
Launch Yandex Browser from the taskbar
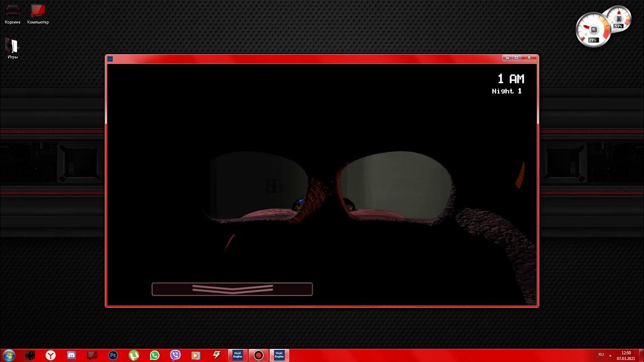click(x=51, y=355)
